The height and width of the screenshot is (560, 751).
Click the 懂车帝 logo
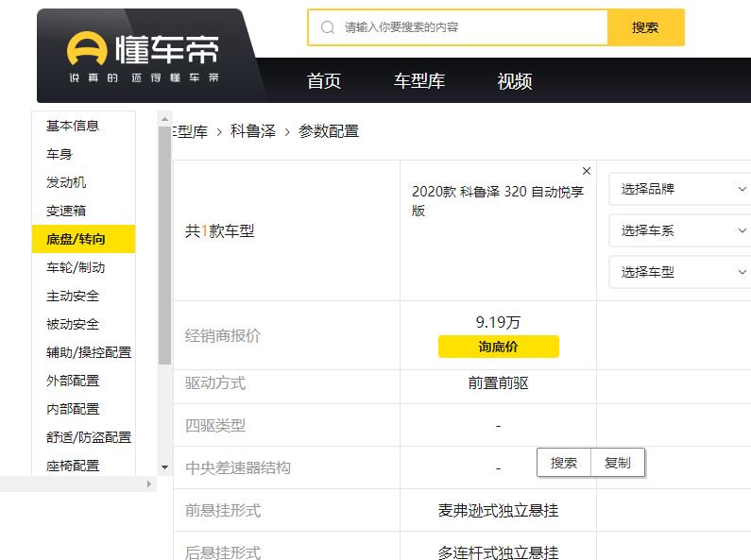144,57
